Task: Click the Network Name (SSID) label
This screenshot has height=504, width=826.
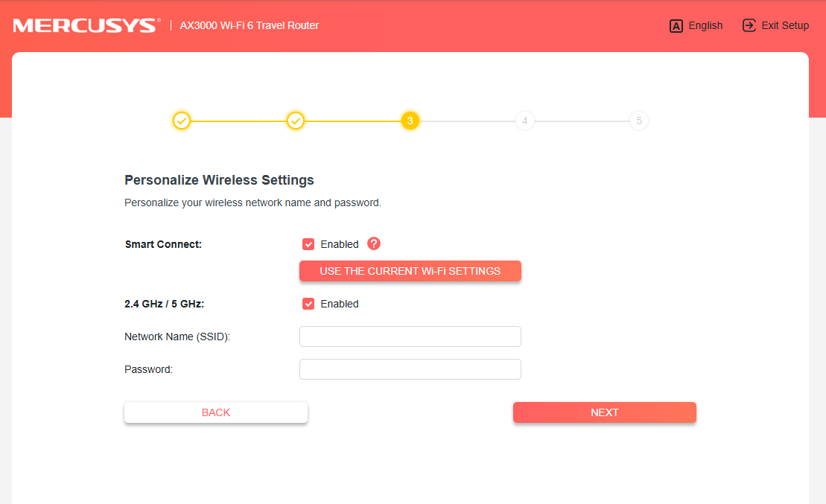Action: 177,336
